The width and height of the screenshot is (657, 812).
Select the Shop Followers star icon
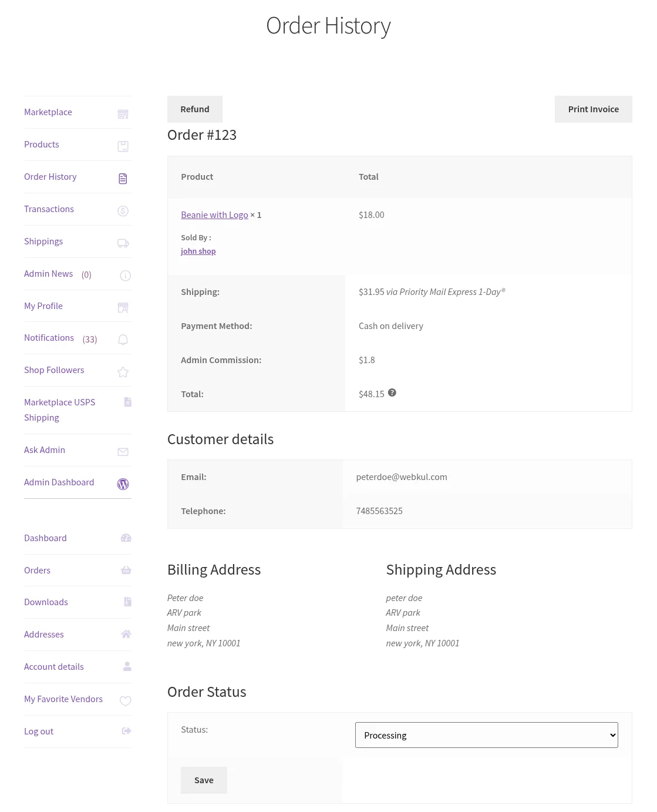click(x=123, y=372)
